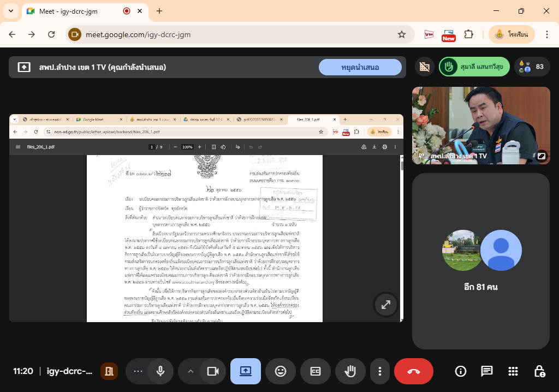Raise hand using the hand icon
Image resolution: width=559 pixels, height=392 pixels.
coord(350,371)
